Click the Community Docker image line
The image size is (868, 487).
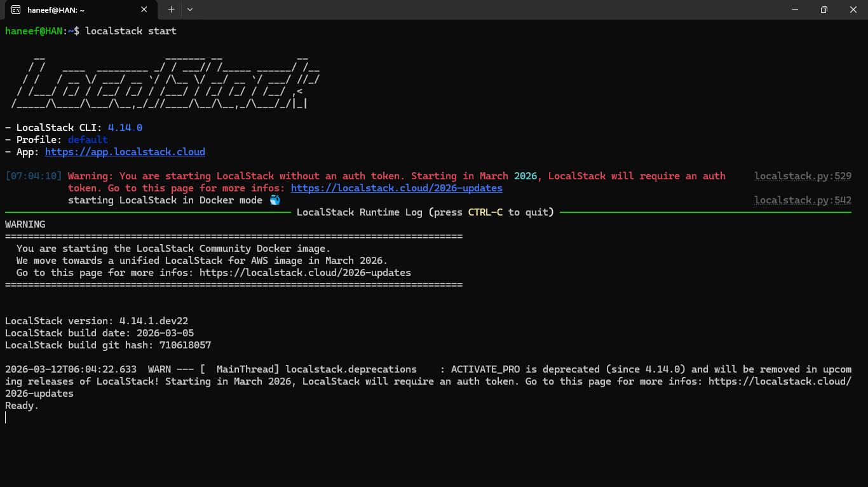(173, 249)
